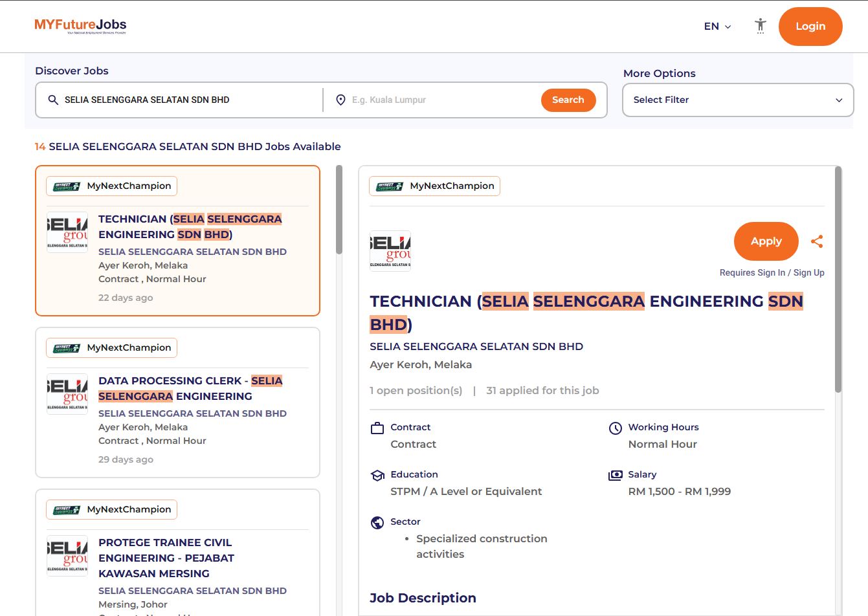Viewport: 868px width, 616px height.
Task: Click company name in Data Processing Clerk card
Action: coord(192,413)
